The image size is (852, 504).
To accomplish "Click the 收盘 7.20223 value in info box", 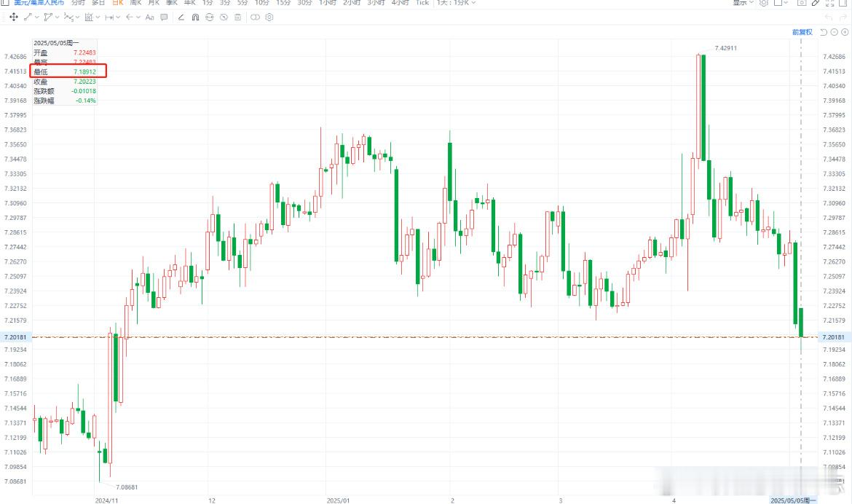I will coord(84,82).
